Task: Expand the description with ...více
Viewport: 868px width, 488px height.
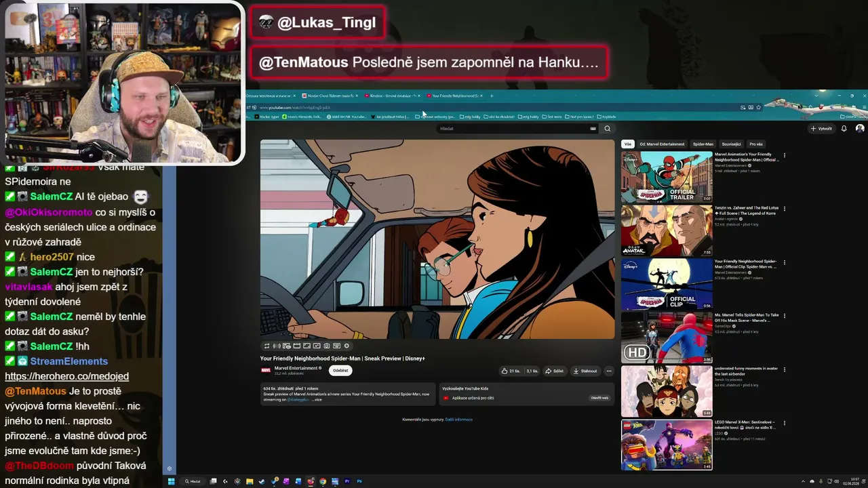Action: point(317,400)
